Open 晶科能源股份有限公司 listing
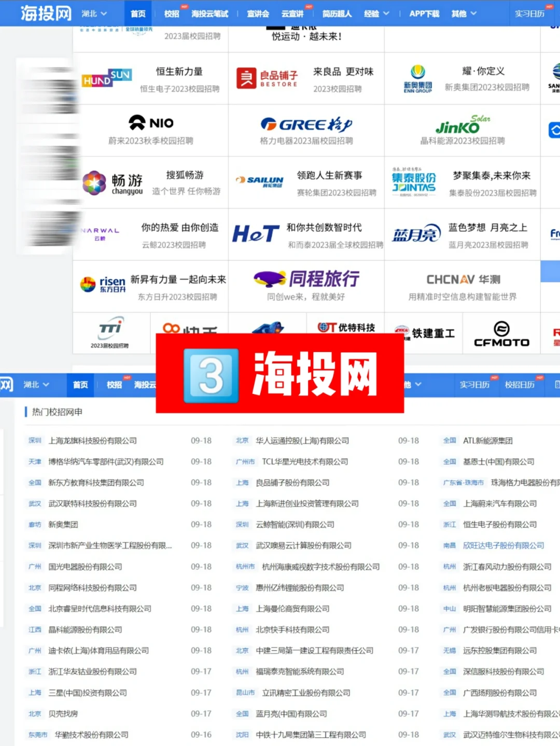This screenshot has width=560, height=746. 85,630
